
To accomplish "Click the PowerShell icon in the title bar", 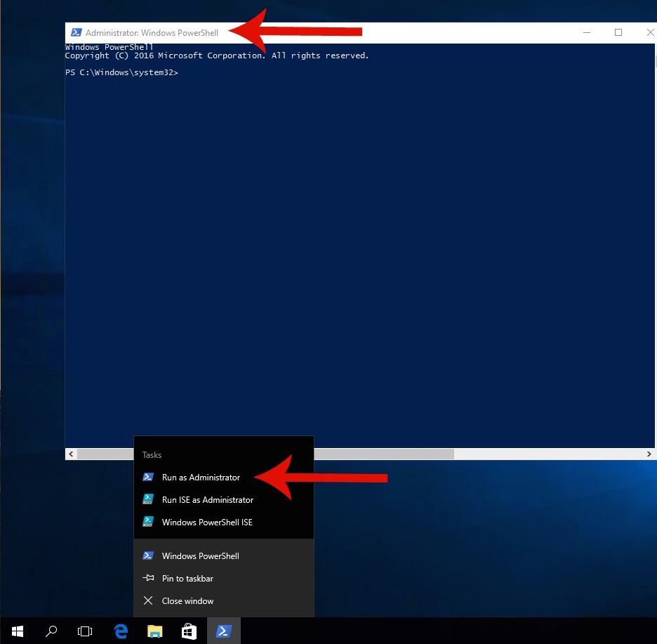I will [x=76, y=33].
